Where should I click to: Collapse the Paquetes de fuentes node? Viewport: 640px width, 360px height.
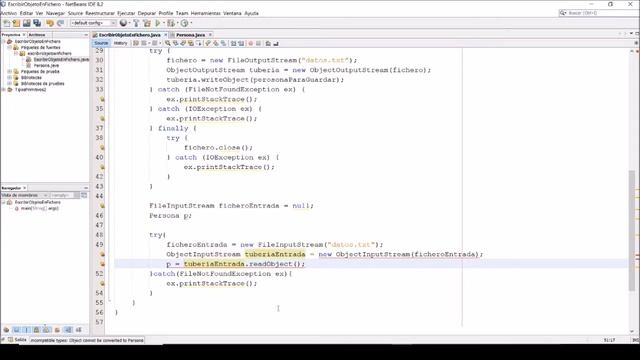click(x=9, y=48)
